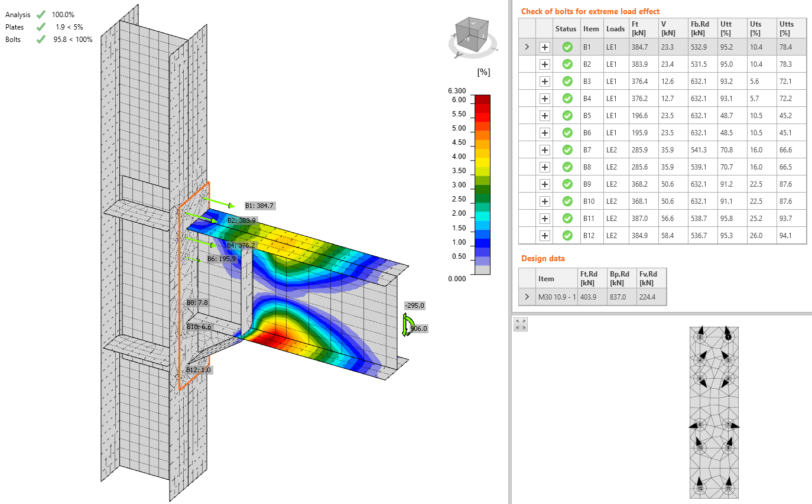Expand detailed results for bolt B1
This screenshot has height=504, width=812.
pyautogui.click(x=544, y=47)
